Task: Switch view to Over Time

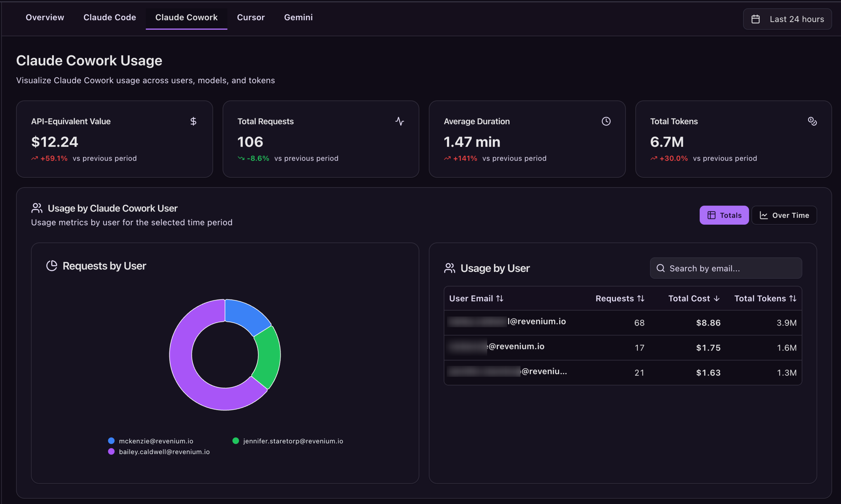Action: click(784, 215)
